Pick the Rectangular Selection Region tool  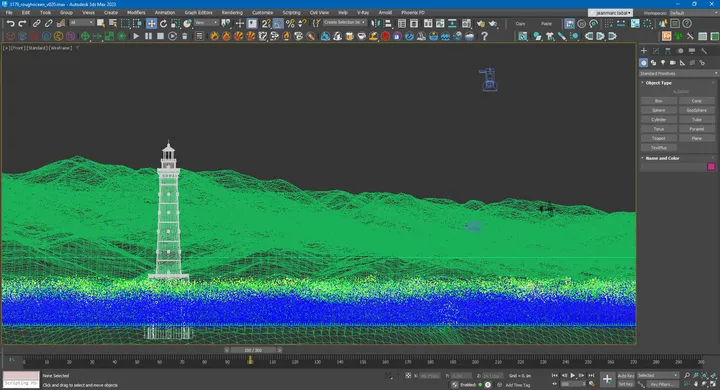coord(125,23)
